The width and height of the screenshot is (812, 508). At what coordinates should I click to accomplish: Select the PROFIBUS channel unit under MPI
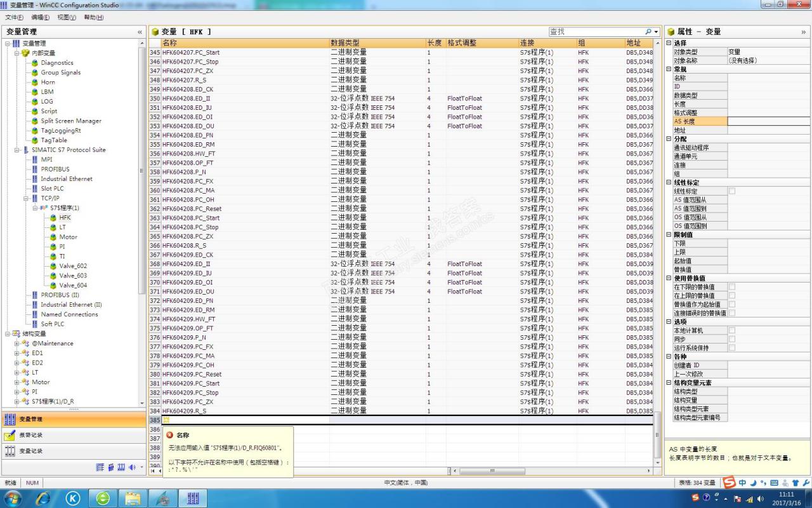55,169
